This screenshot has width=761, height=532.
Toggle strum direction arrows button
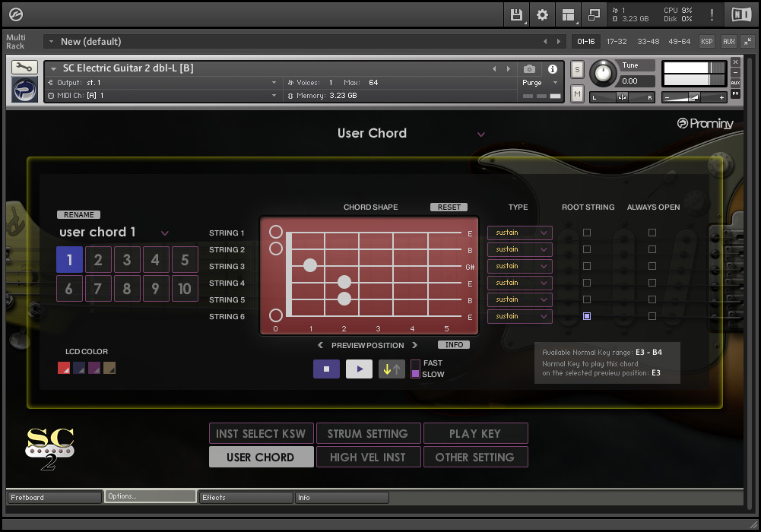click(392, 369)
